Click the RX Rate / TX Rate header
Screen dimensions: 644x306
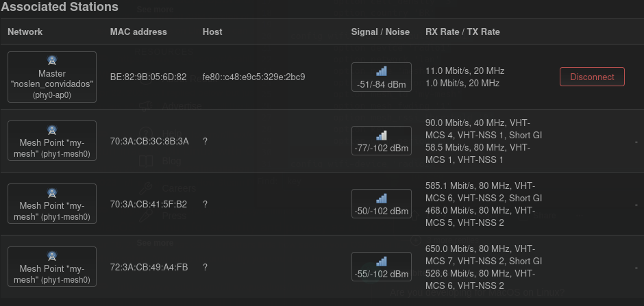point(462,31)
